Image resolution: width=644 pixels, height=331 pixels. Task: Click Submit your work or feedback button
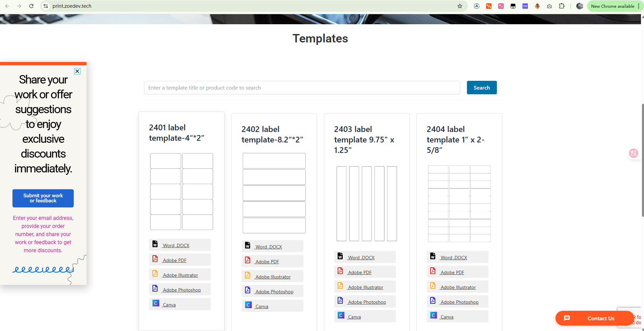pyautogui.click(x=43, y=198)
